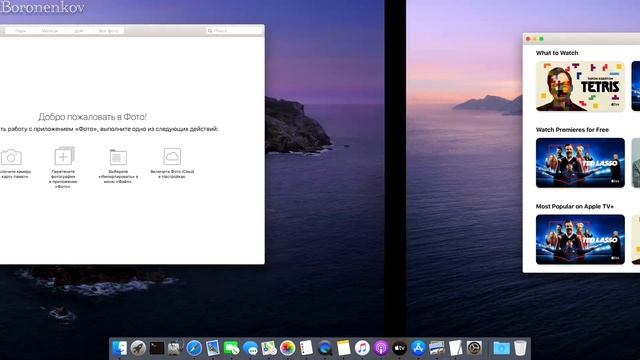Click the camera icon in Photos welcome
The image size is (640, 360).
coord(11,157)
